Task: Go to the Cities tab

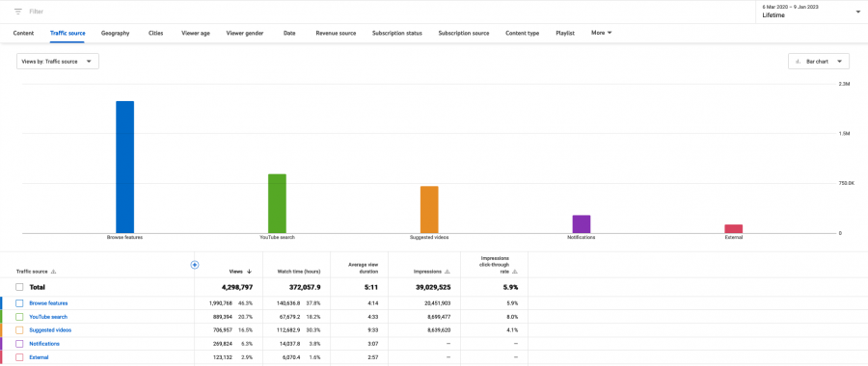Action: point(155,33)
